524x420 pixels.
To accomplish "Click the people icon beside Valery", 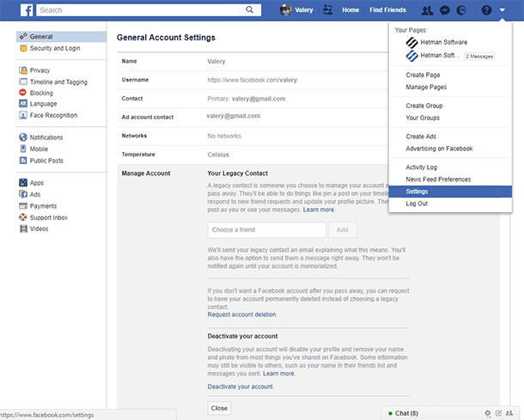I will (x=328, y=10).
